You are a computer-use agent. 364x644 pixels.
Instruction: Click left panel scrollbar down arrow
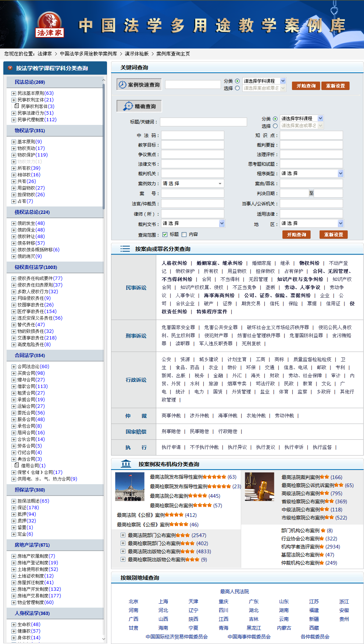(104, 640)
